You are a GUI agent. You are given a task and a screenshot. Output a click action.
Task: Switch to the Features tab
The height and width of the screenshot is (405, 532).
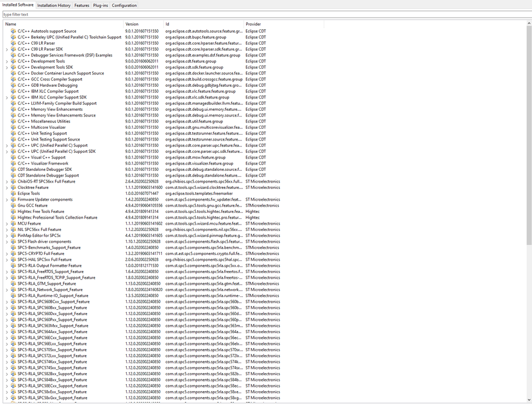pyautogui.click(x=82, y=5)
